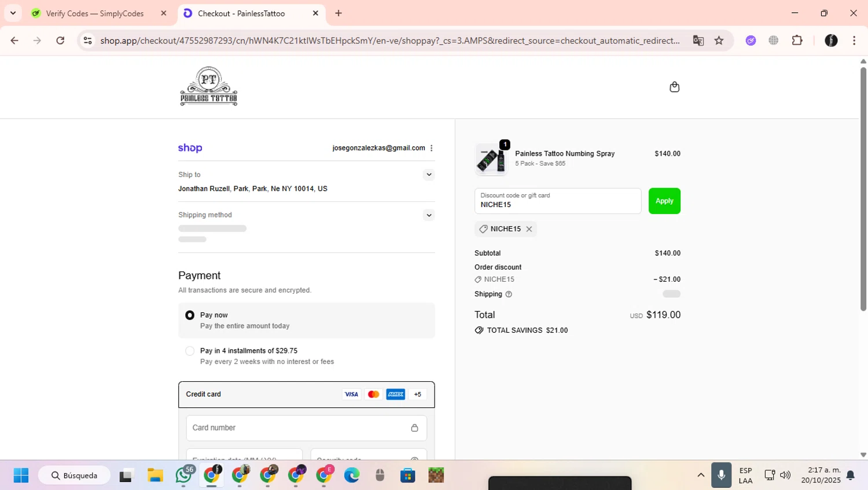868x490 pixels.
Task: Click the globe extension icon in toolbar
Action: pos(774,40)
